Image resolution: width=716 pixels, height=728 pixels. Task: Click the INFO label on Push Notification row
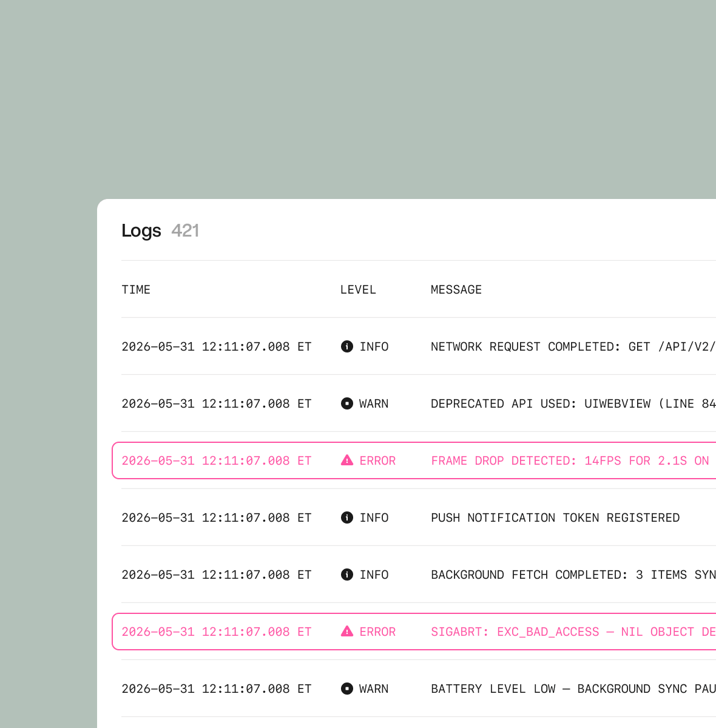click(x=374, y=517)
